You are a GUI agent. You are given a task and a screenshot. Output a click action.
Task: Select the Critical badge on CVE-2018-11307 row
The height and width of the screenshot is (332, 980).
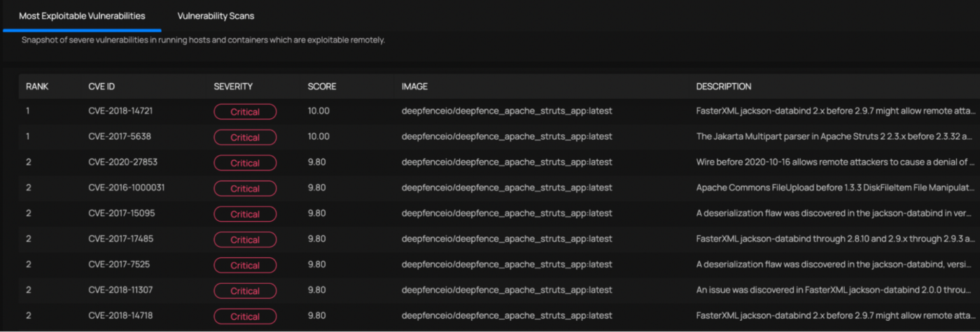pos(245,291)
